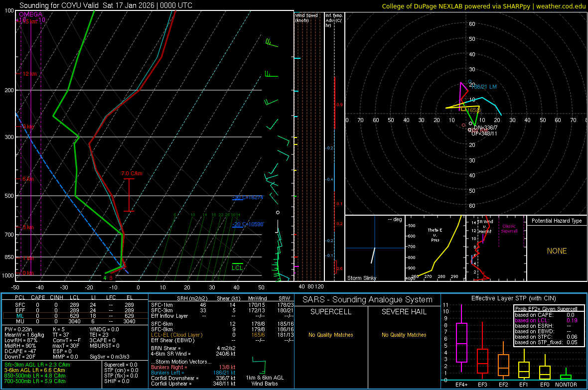The width and height of the screenshot is (588, 390).
Task: Click the 'Inf. Temp. Adv.' column heading
Action: click(334, 20)
